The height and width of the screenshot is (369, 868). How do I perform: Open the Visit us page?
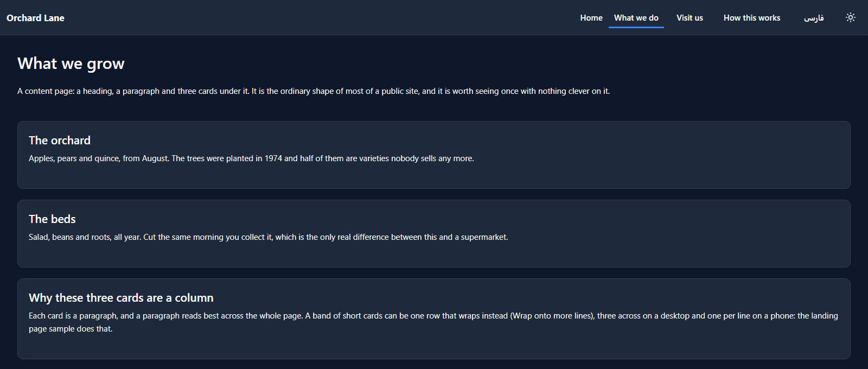(x=690, y=18)
